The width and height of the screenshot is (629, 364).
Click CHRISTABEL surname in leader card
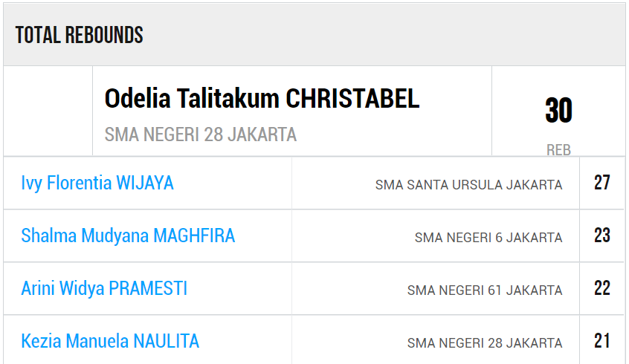tap(352, 98)
